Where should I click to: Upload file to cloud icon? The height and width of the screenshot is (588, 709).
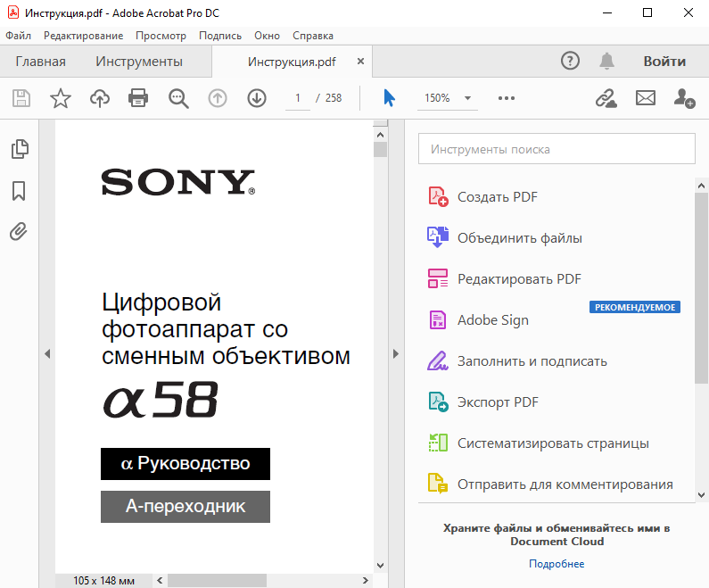point(100,98)
